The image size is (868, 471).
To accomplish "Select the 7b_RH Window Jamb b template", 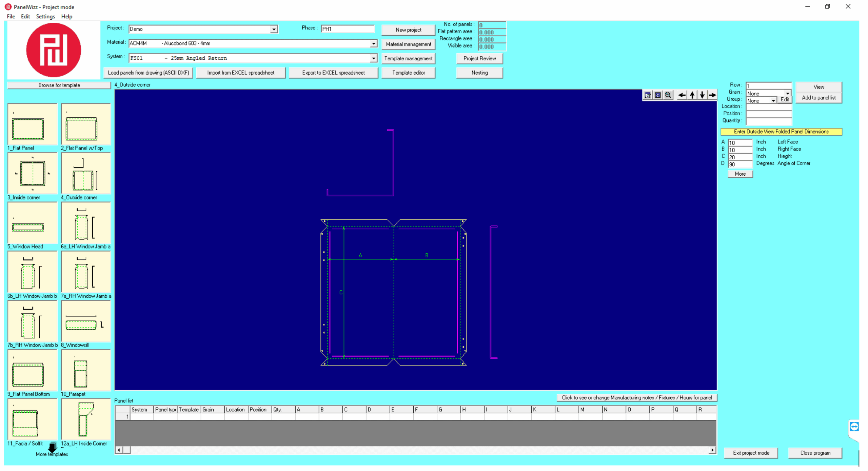I will pyautogui.click(x=33, y=321).
